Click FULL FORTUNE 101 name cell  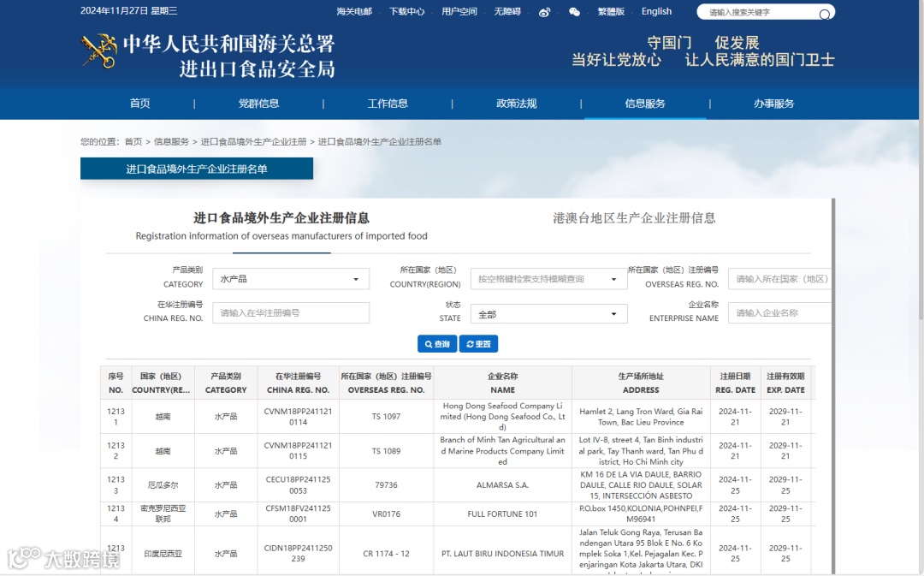tap(503, 514)
